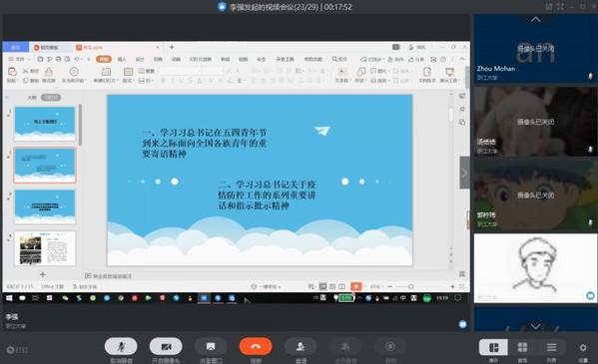The height and width of the screenshot is (364, 598).
Task: Toggle the 录制 recording button
Action: pos(390,346)
